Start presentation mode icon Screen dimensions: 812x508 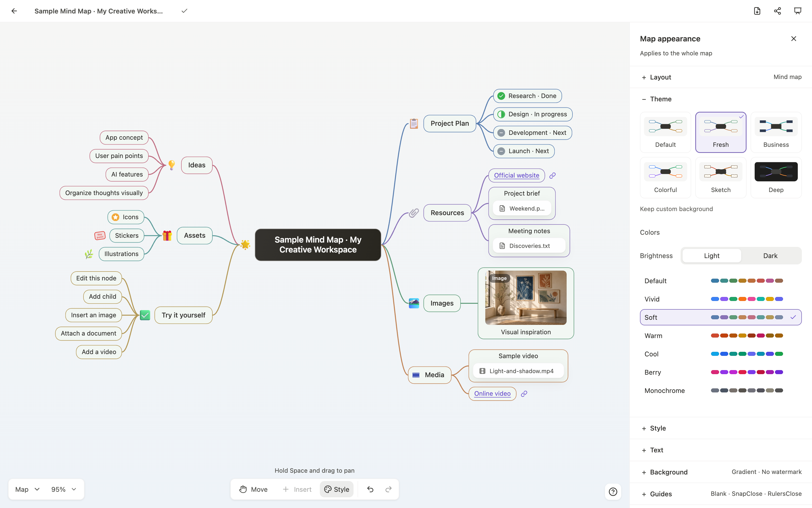click(798, 11)
